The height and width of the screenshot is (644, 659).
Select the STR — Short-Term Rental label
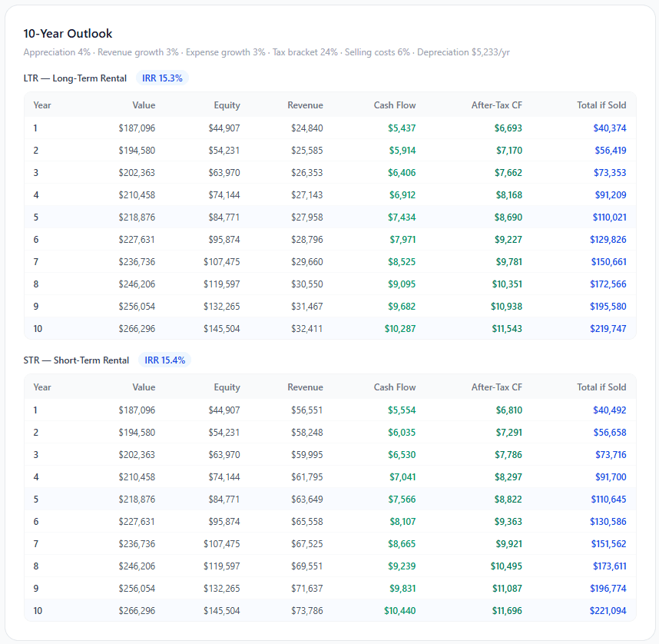77,360
